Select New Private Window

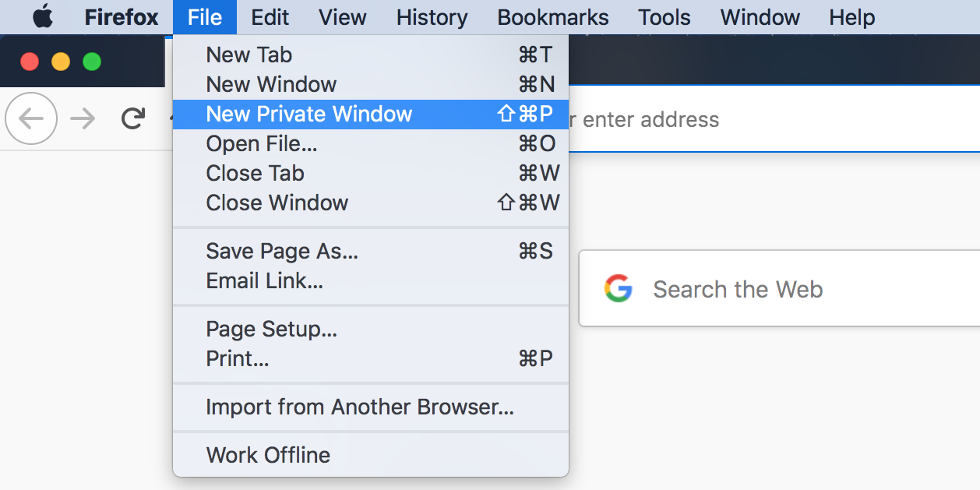tap(371, 114)
